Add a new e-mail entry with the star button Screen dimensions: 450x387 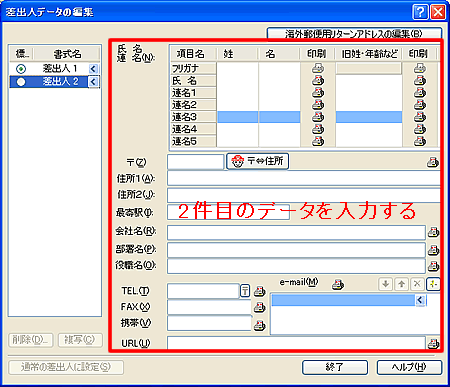coord(433,284)
